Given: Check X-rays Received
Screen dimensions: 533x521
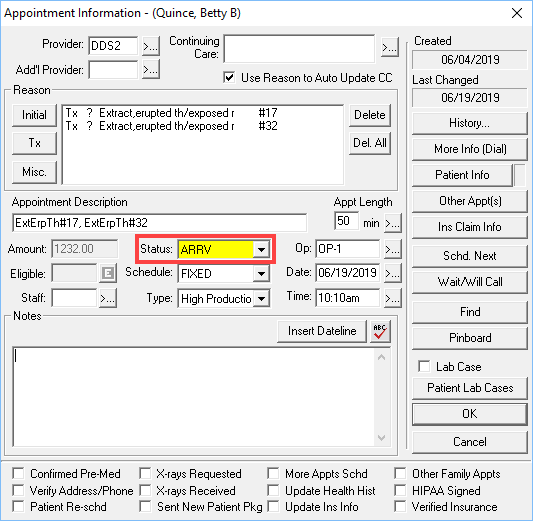Looking at the screenshot, I should click(145, 490).
